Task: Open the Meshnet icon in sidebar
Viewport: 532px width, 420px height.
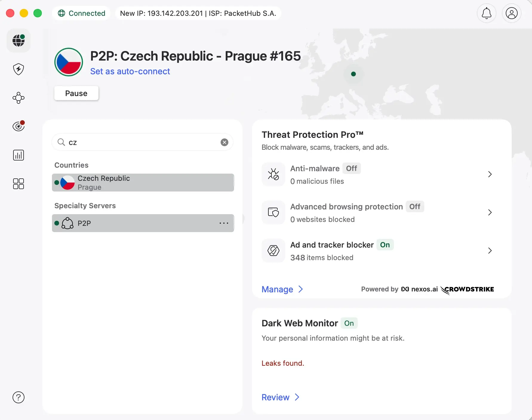Action: (18, 98)
